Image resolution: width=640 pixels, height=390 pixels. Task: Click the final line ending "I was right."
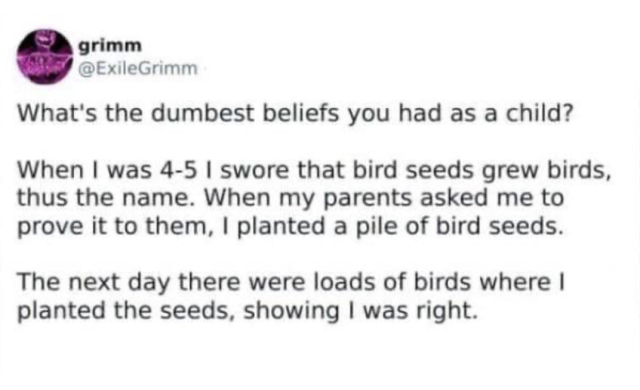[247, 311]
